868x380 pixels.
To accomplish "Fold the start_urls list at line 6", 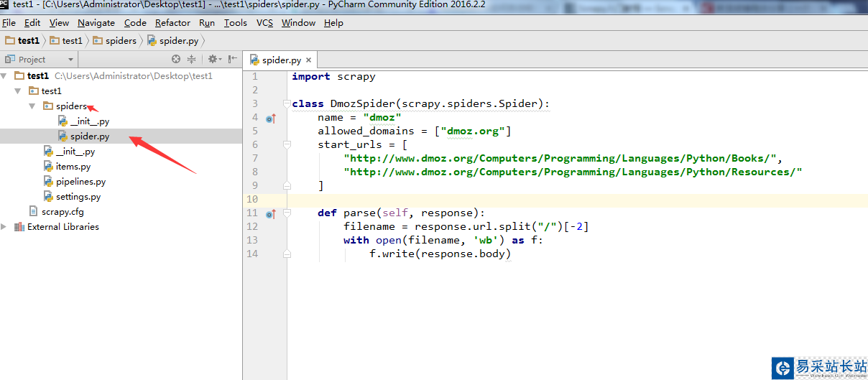I will pos(287,144).
